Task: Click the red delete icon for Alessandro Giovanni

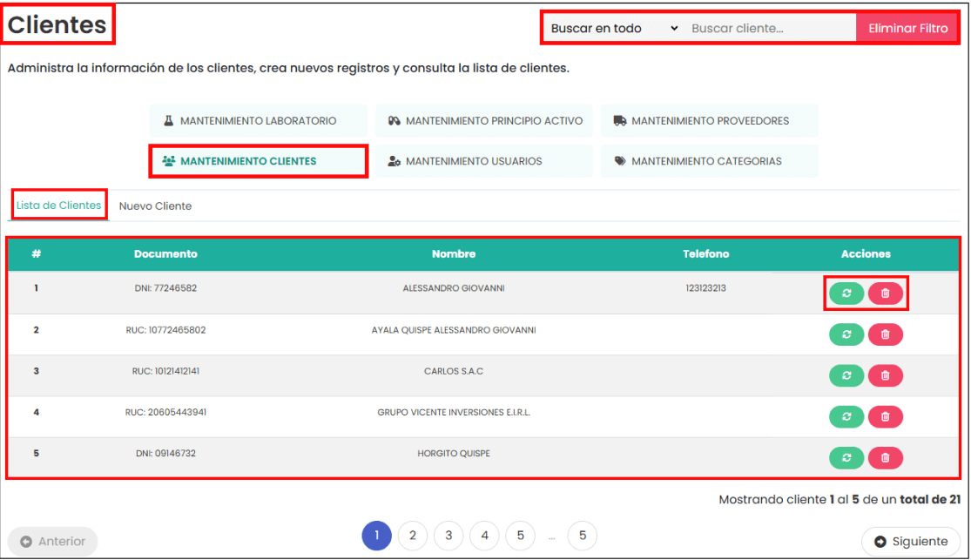Action: pos(886,293)
